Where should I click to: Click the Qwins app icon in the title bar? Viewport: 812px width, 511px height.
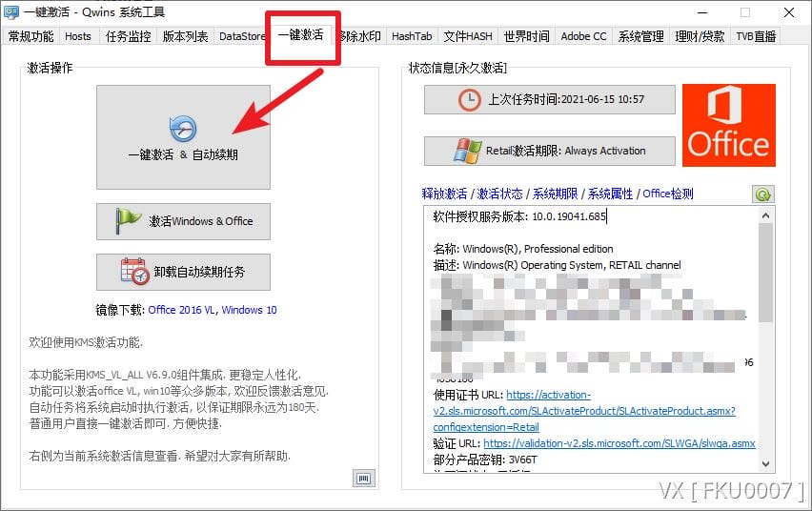(11, 12)
